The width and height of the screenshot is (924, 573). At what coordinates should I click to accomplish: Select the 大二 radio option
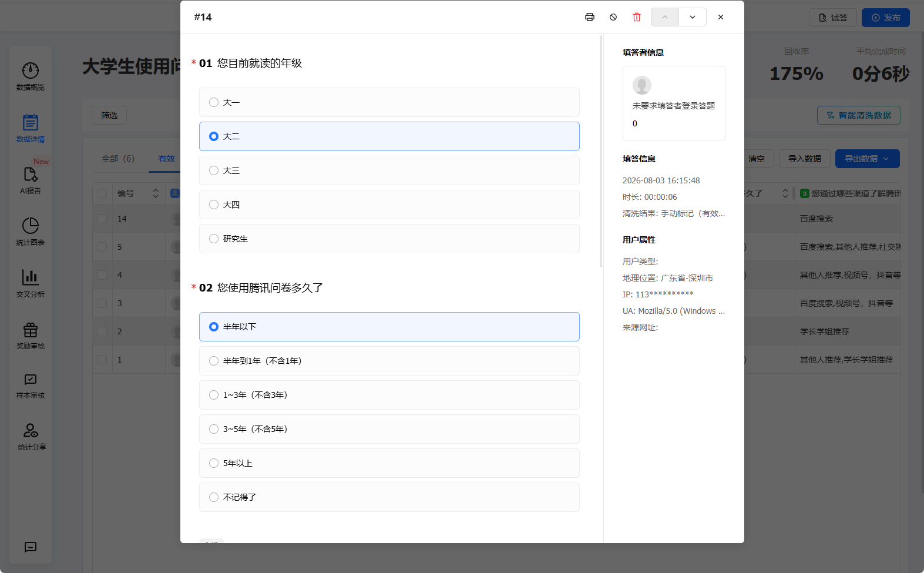coord(389,136)
